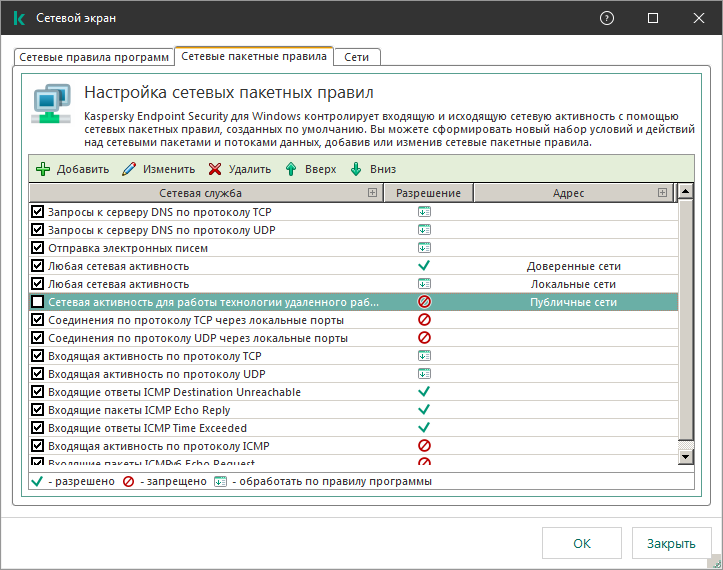This screenshot has height=570, width=723.
Task: Expand filter on Сетевая служба column header
Action: coord(372,193)
